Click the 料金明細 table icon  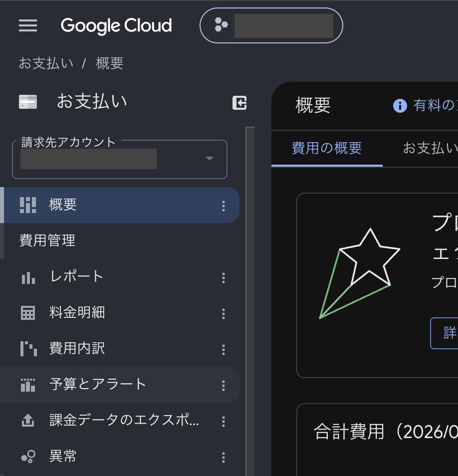tap(28, 313)
